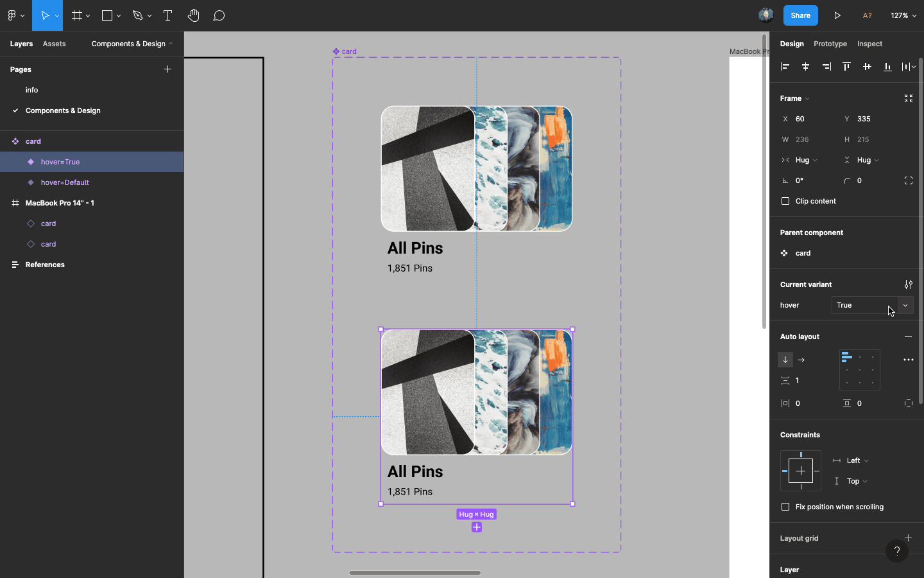Select the Pen tool
Viewport: 924px width, 578px height.
click(137, 15)
